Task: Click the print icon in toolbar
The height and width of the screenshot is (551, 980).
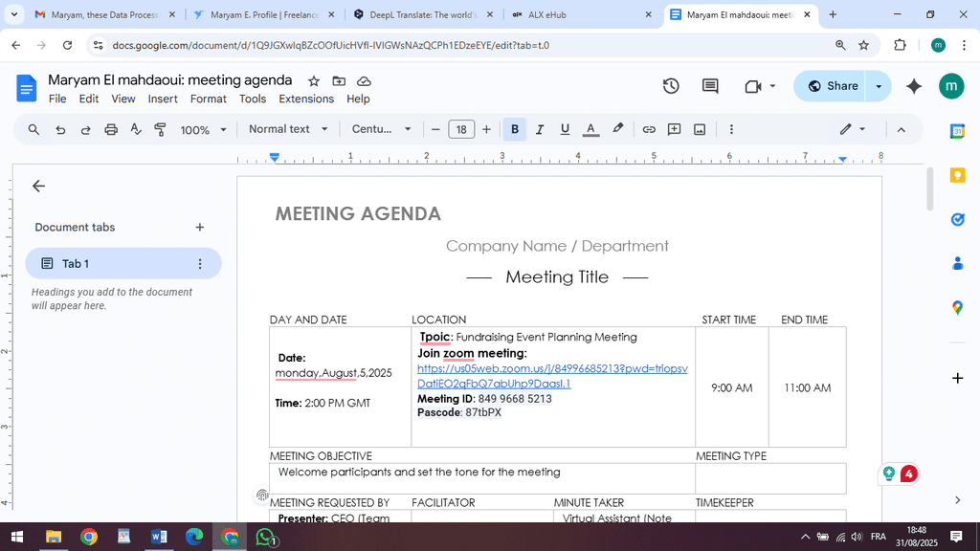Action: (x=111, y=129)
